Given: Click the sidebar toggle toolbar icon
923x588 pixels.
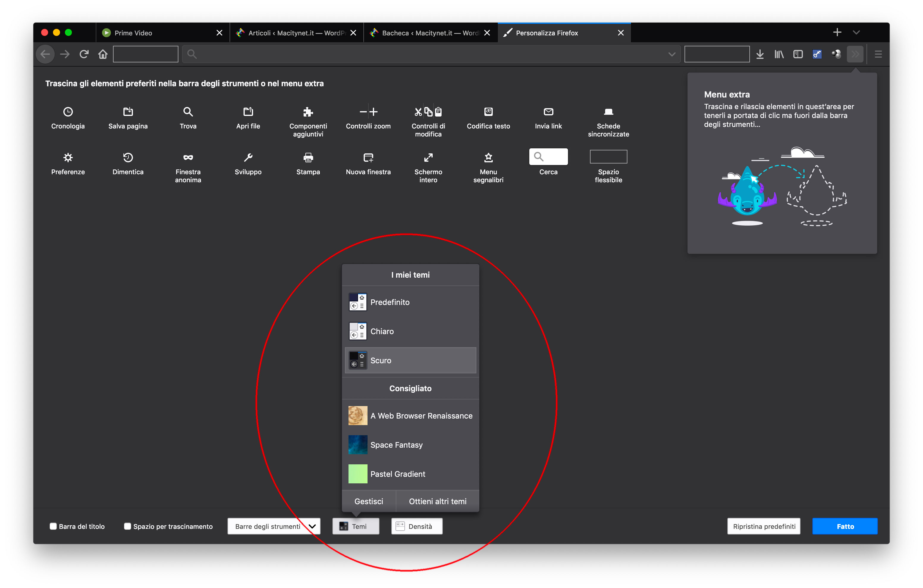Looking at the screenshot, I should [798, 54].
